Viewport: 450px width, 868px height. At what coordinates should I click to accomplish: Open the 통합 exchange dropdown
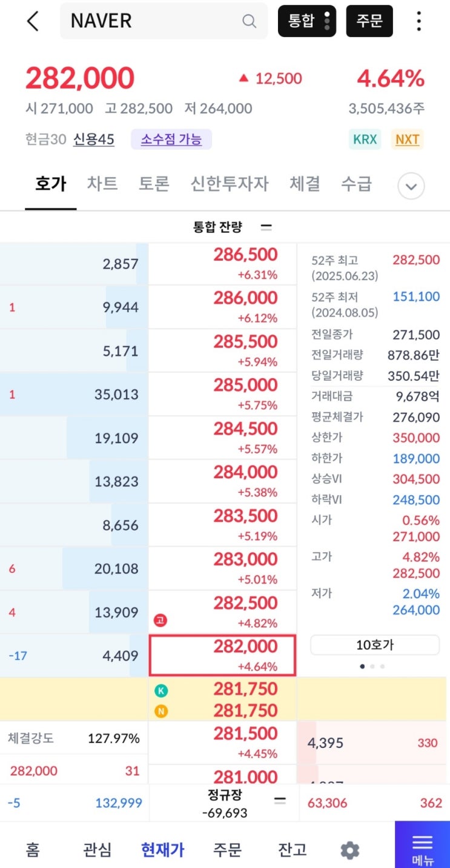point(307,21)
